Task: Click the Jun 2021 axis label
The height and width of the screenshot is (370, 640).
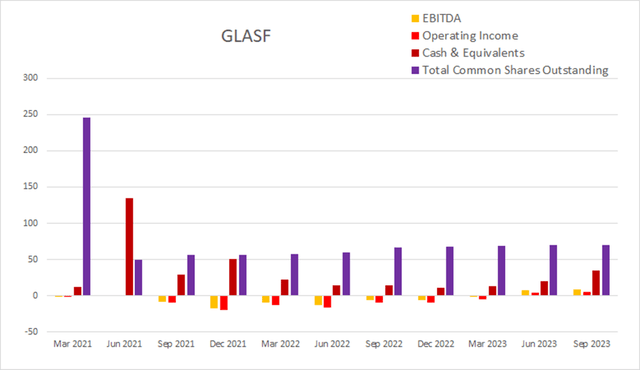Action: click(x=124, y=344)
